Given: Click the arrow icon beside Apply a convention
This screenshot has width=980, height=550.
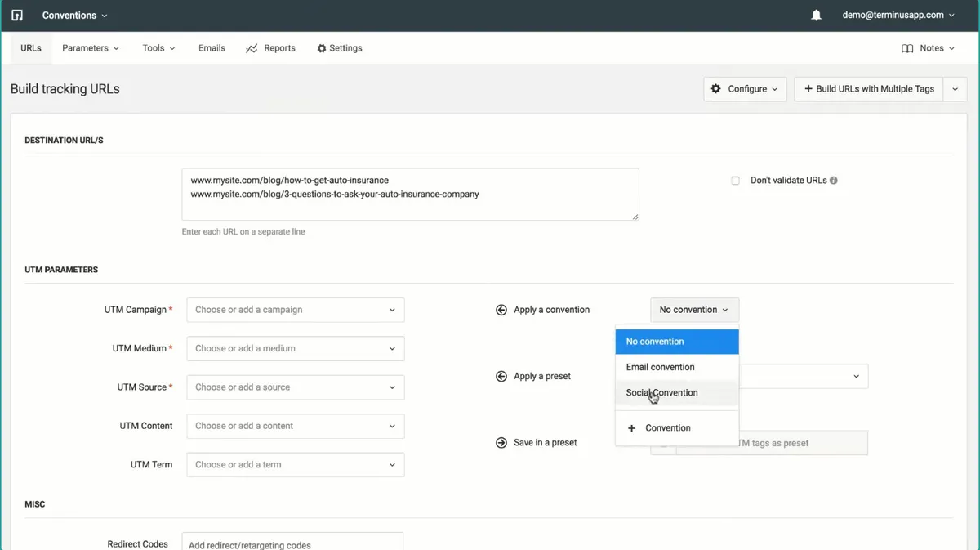Looking at the screenshot, I should (x=501, y=310).
